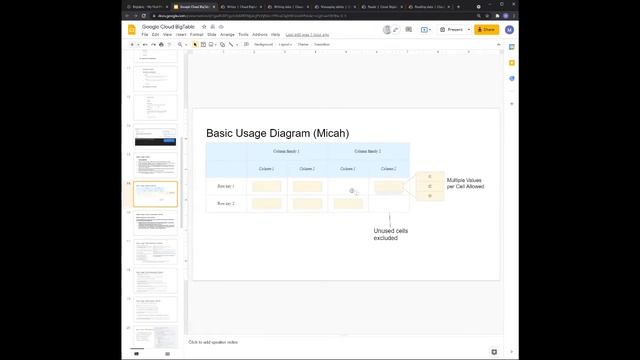Open the Arrange menu
Viewport: 640px width, 360px height.
coord(227,35)
